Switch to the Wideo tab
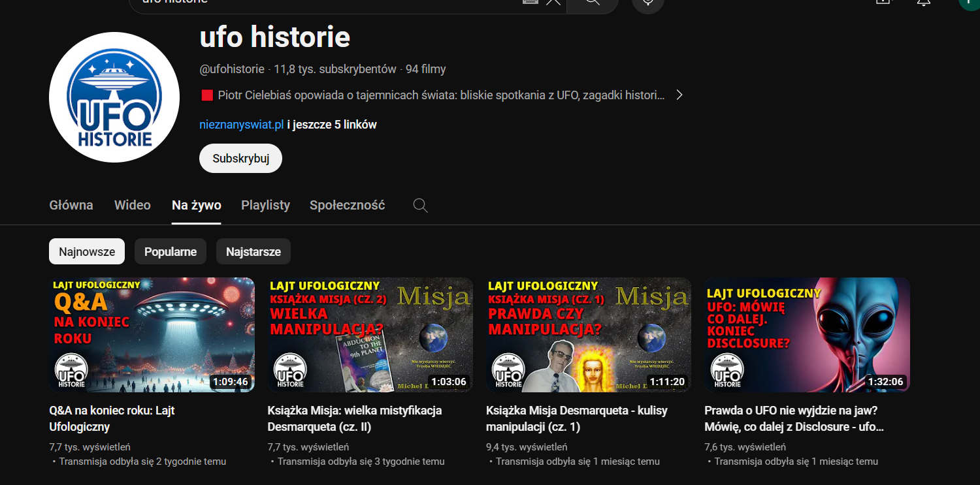The height and width of the screenshot is (485, 980). 133,205
